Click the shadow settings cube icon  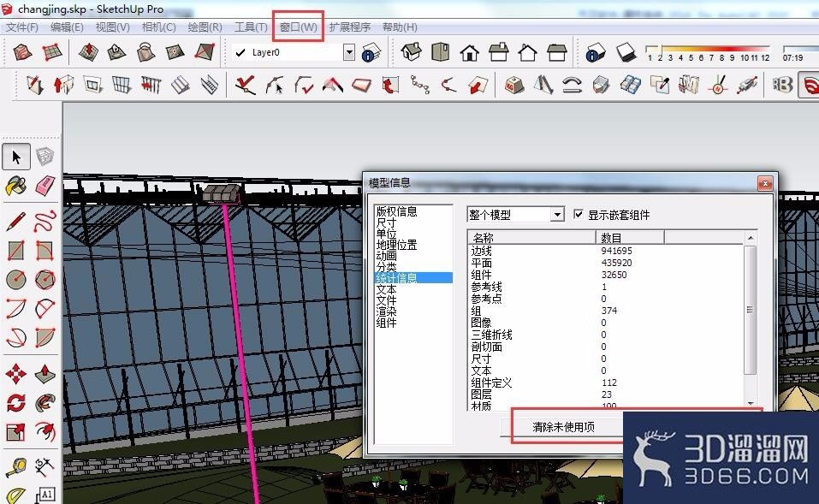pos(595,52)
